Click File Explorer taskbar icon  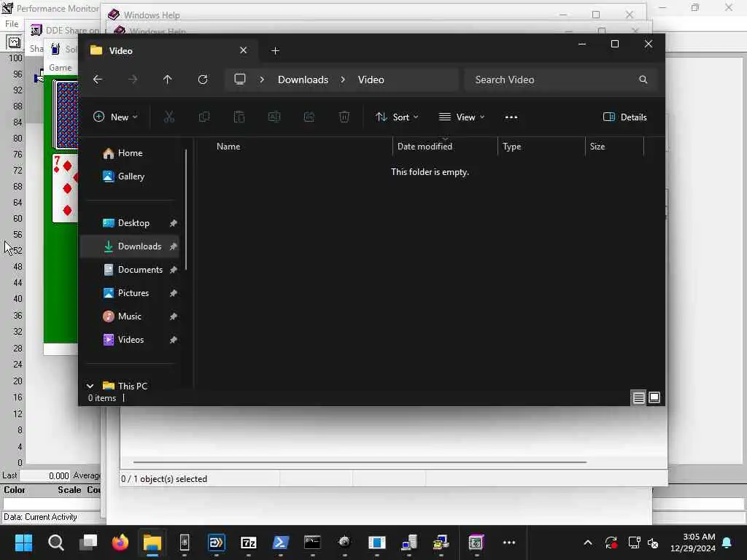(x=152, y=542)
